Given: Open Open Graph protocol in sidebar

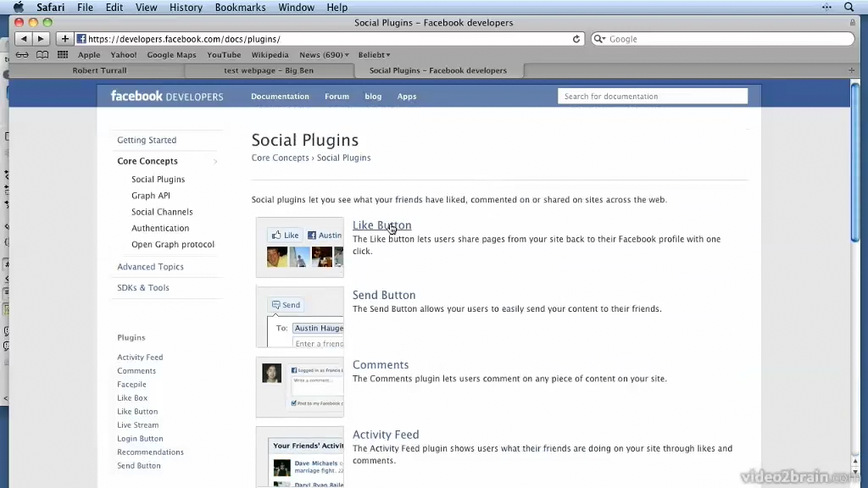Looking at the screenshot, I should pyautogui.click(x=173, y=244).
